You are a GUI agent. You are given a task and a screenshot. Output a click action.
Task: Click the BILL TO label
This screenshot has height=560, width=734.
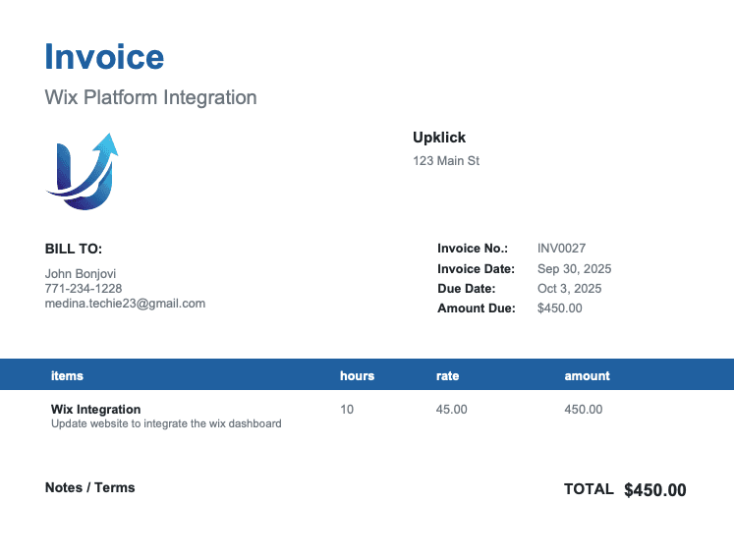point(74,250)
